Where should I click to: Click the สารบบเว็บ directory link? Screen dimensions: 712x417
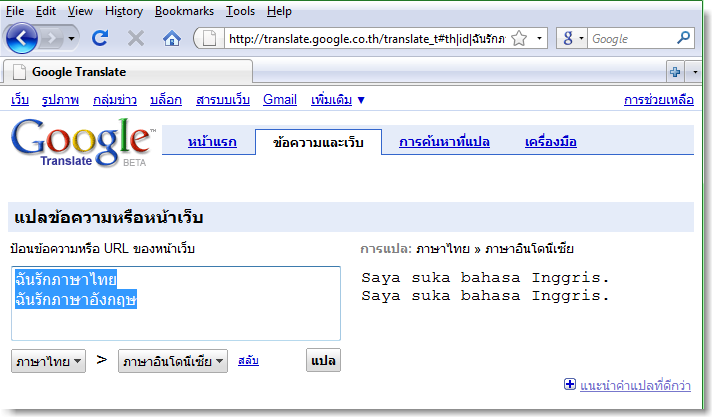(x=222, y=99)
